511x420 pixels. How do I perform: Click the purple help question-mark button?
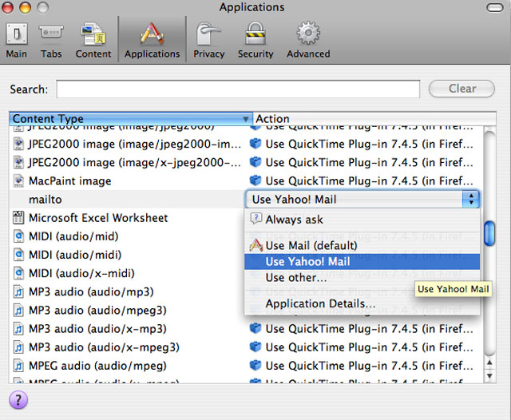click(18, 400)
